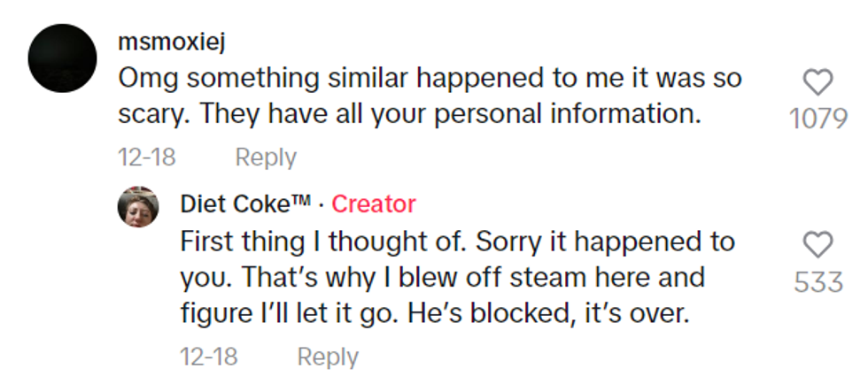Reply to the Diet Coke creator's comment
The height and width of the screenshot is (384, 868).
pyautogui.click(x=328, y=357)
